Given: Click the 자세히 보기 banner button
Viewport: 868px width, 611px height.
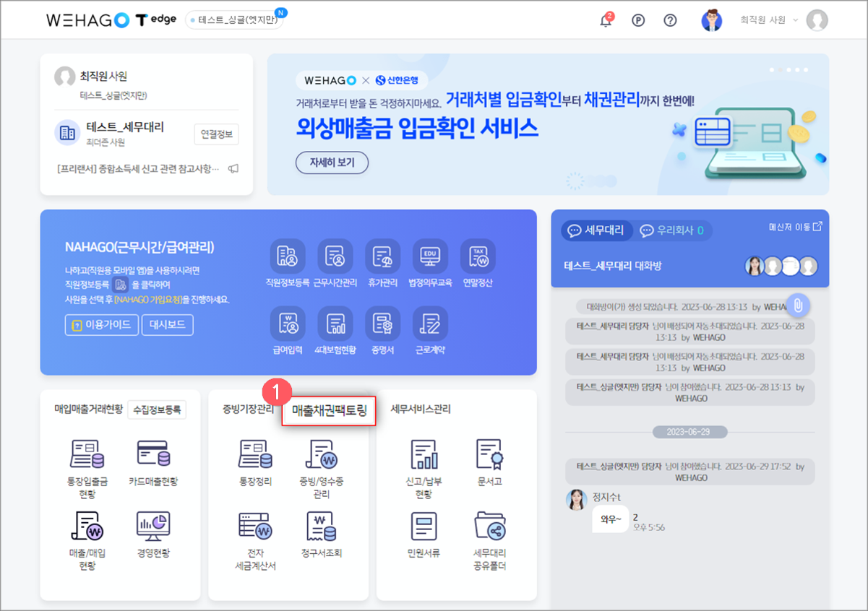Looking at the screenshot, I should tap(332, 162).
